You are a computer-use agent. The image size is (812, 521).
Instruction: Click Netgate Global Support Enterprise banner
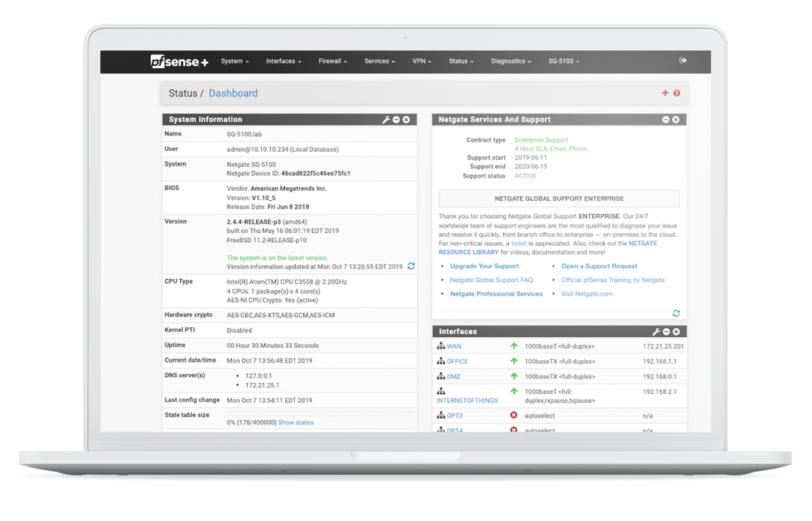[x=558, y=198]
